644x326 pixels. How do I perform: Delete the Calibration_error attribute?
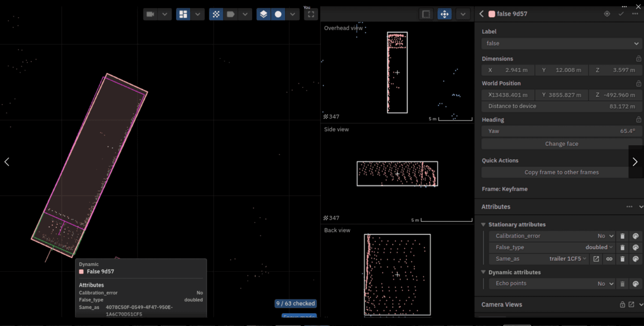(622, 236)
